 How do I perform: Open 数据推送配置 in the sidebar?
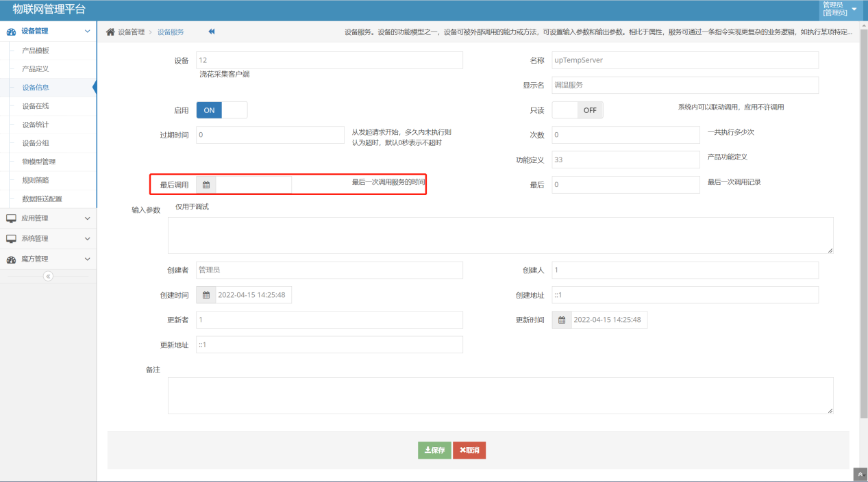point(42,199)
